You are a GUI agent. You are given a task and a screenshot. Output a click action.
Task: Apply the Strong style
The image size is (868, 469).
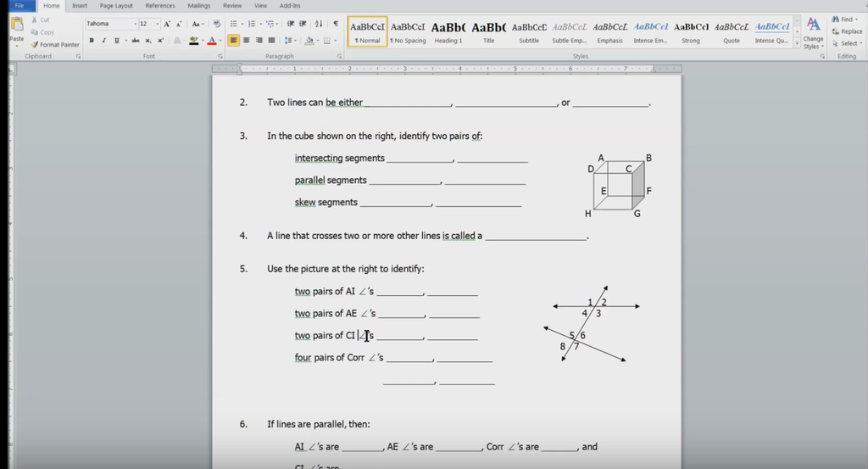coord(691,32)
